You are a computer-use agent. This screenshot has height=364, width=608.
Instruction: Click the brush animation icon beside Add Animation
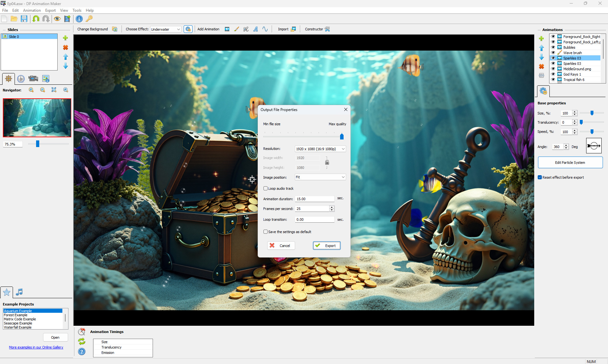click(237, 29)
